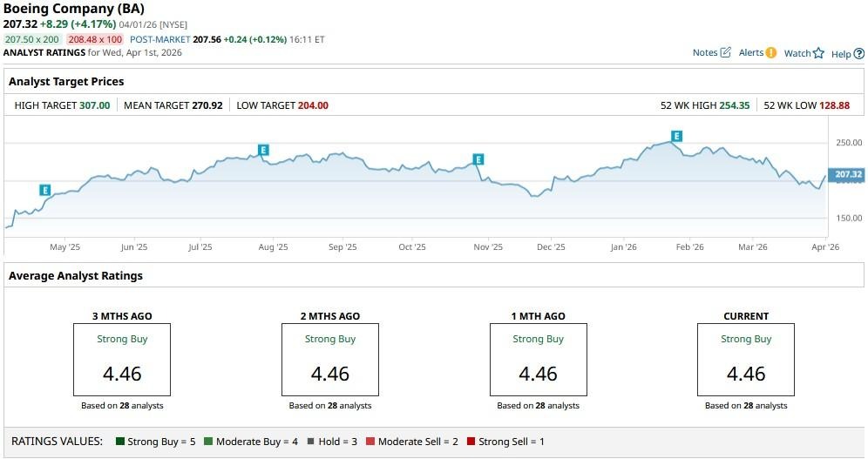Viewport: 868px width, 459px height.
Task: Click the Moderate Buy green swatch
Action: (208, 442)
